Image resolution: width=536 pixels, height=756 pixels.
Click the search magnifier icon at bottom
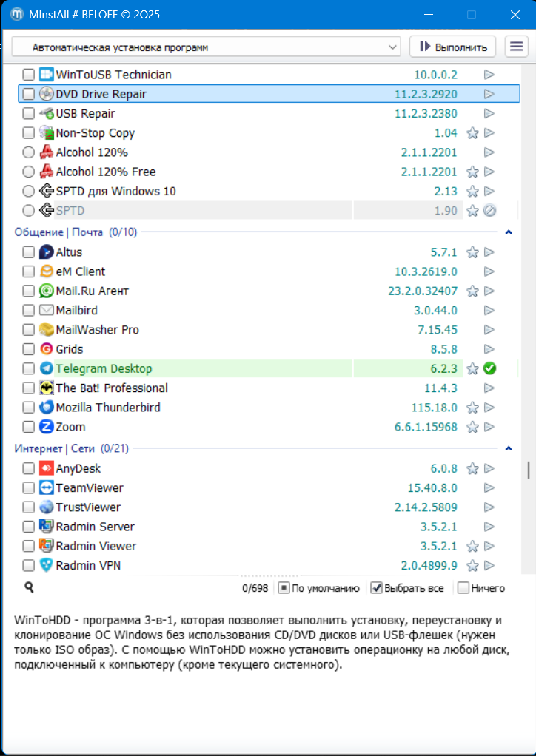click(x=29, y=588)
